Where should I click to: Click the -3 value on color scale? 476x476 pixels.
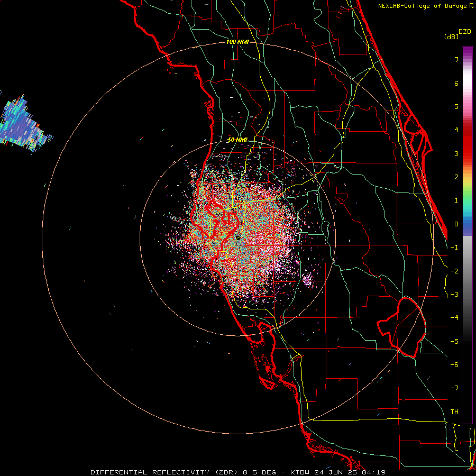[454, 295]
